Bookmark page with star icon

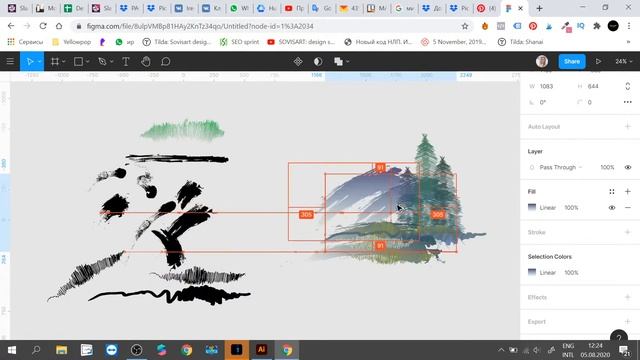[x=465, y=26]
